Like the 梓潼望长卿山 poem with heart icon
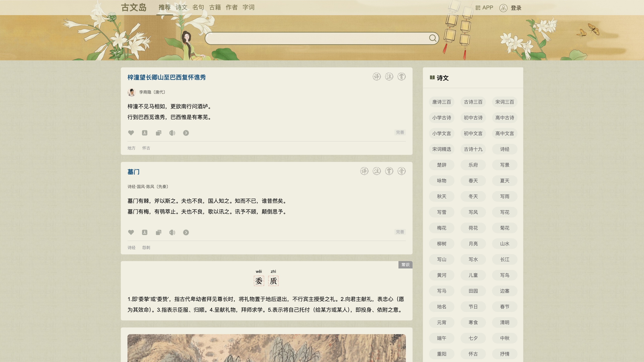 [x=131, y=133]
